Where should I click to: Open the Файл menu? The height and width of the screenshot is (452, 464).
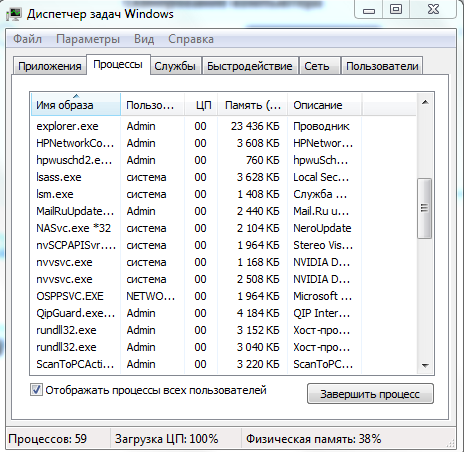tap(27, 39)
